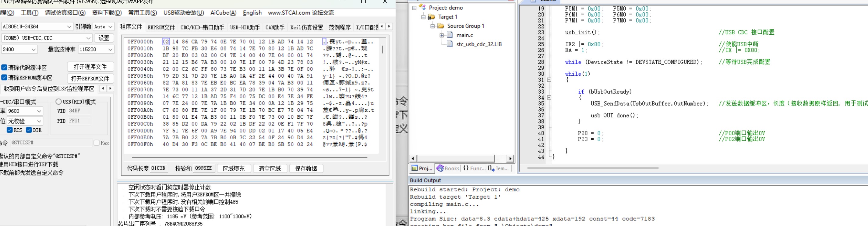Open the Books tab in Keil
Screen dimensions: 868x226
pyautogui.click(x=448, y=168)
